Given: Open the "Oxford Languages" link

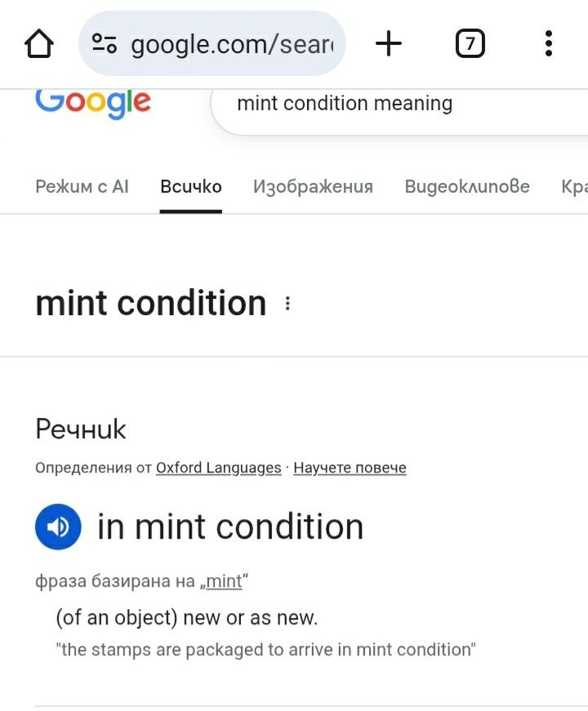Looking at the screenshot, I should pos(218,468).
